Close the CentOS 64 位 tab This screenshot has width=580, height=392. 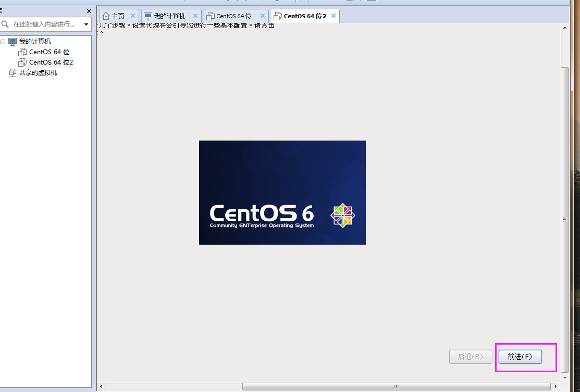click(263, 16)
